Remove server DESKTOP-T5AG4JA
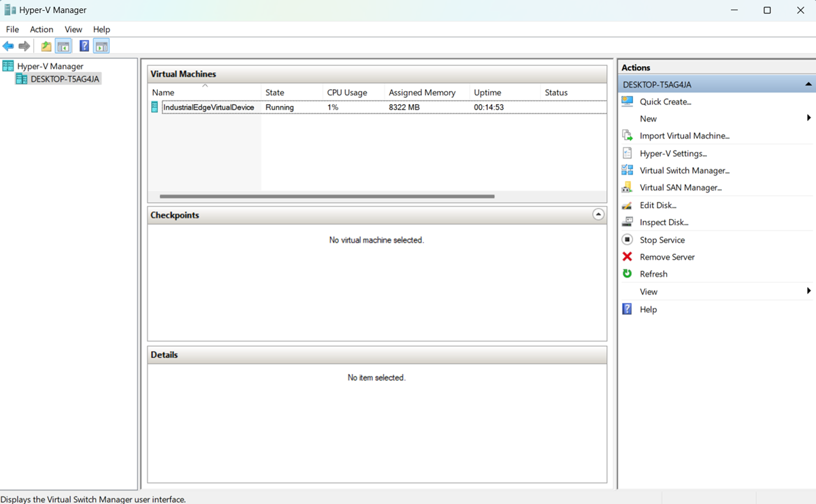 pos(667,256)
